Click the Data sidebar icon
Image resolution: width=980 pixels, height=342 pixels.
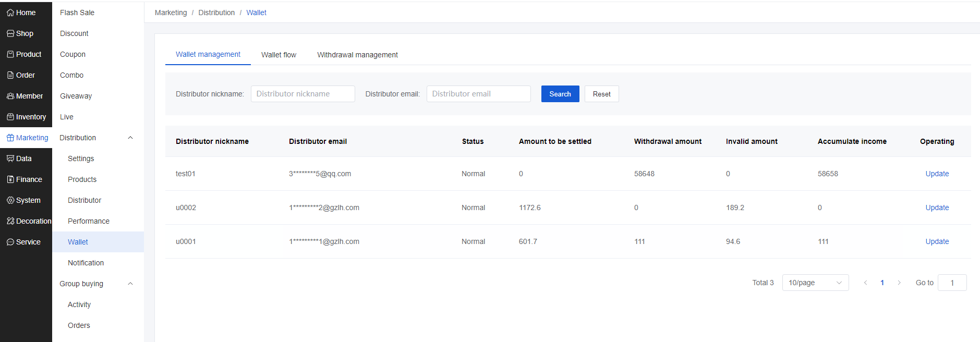10,158
